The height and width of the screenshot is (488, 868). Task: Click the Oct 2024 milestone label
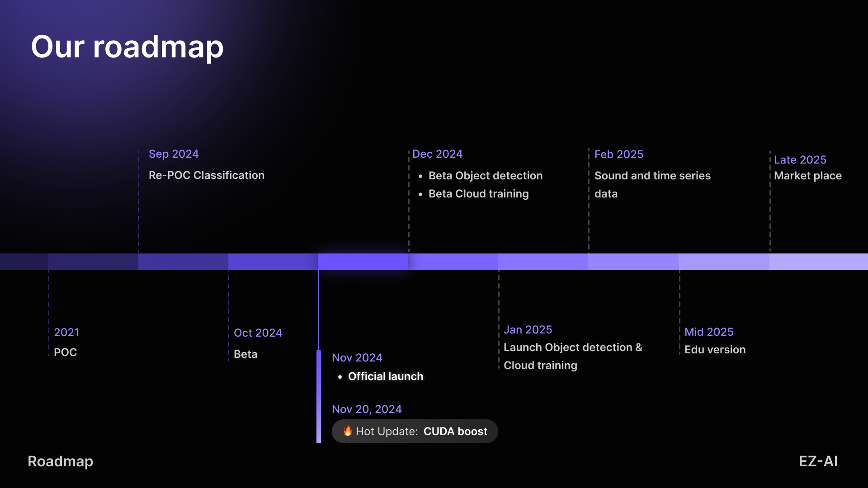coord(258,333)
